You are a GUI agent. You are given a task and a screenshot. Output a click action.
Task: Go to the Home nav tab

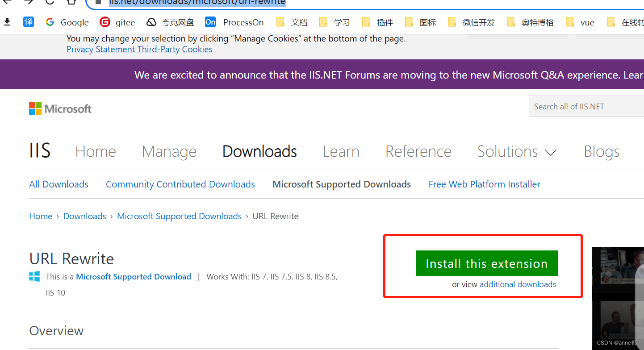pos(96,151)
